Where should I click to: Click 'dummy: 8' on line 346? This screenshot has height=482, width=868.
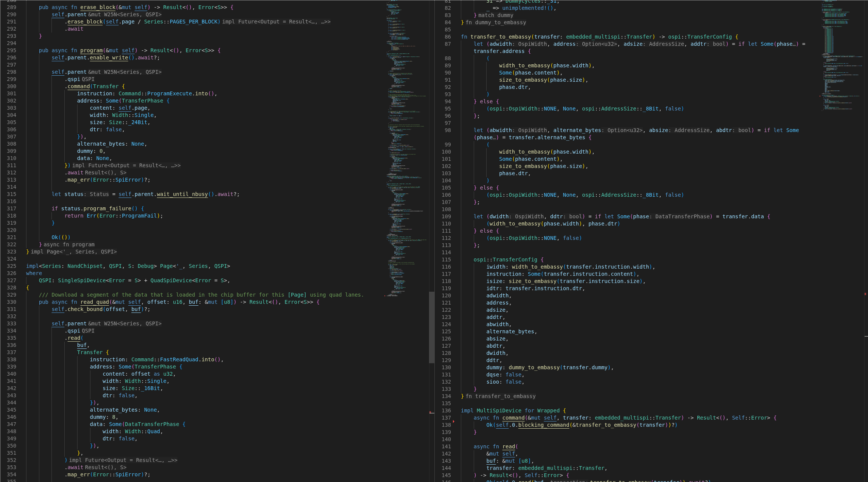tap(103, 417)
